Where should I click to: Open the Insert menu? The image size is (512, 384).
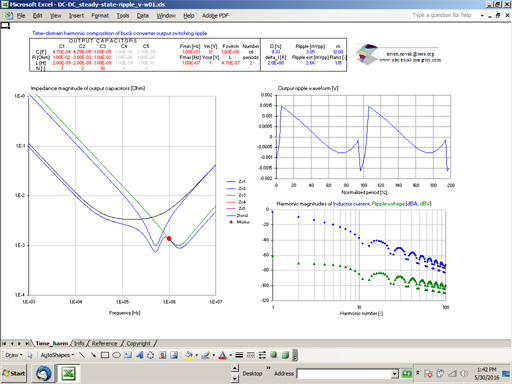[76, 16]
